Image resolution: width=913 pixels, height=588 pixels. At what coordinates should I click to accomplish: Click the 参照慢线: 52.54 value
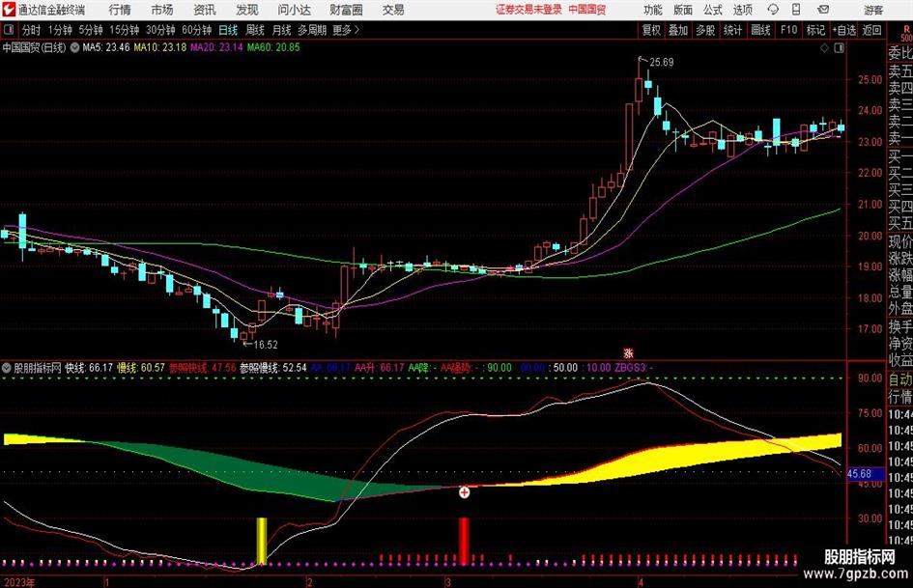pos(273,368)
